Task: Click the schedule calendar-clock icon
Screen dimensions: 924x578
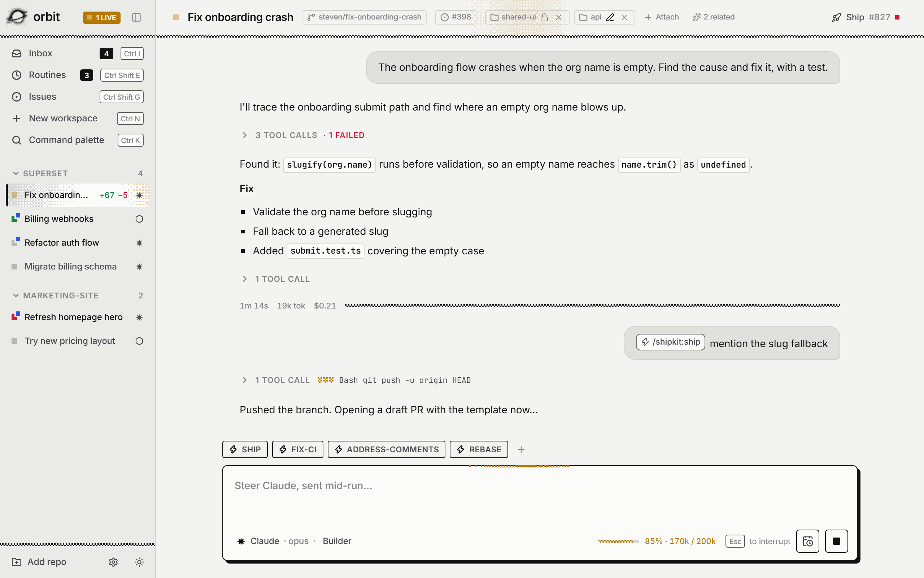Action: pos(807,541)
